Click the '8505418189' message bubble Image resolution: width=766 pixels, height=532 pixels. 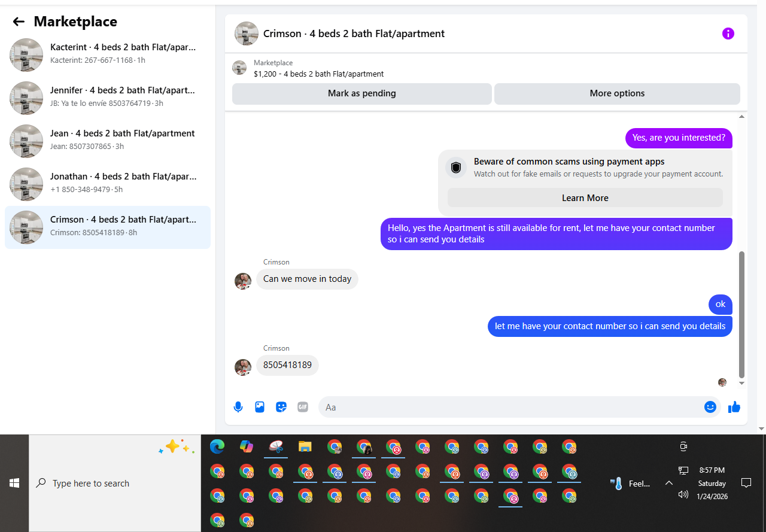(287, 365)
